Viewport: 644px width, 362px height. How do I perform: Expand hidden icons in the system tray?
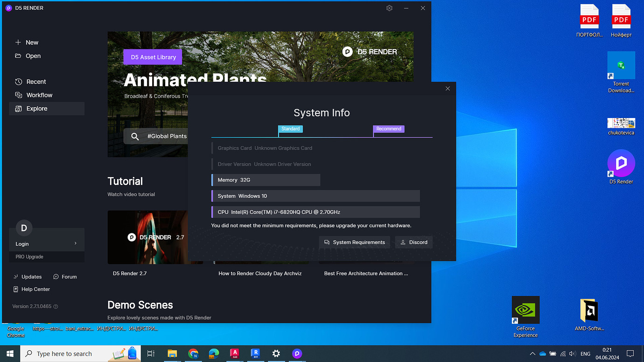pos(532,354)
